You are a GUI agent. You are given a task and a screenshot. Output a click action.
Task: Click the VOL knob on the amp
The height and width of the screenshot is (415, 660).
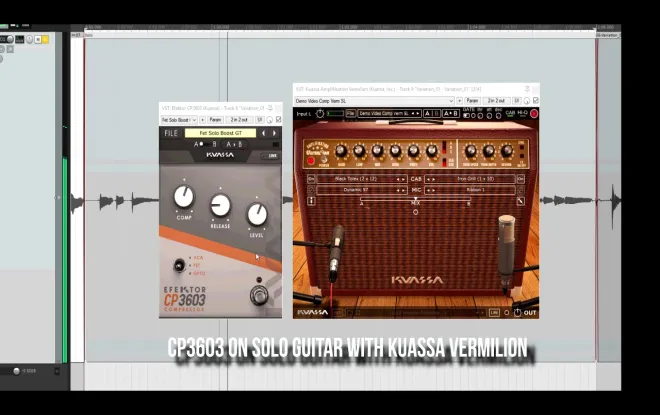[x=431, y=151]
